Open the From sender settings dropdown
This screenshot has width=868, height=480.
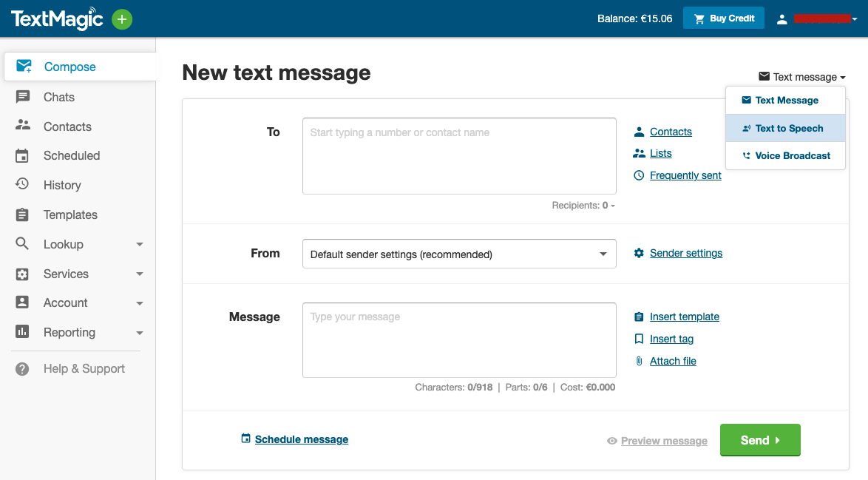459,254
